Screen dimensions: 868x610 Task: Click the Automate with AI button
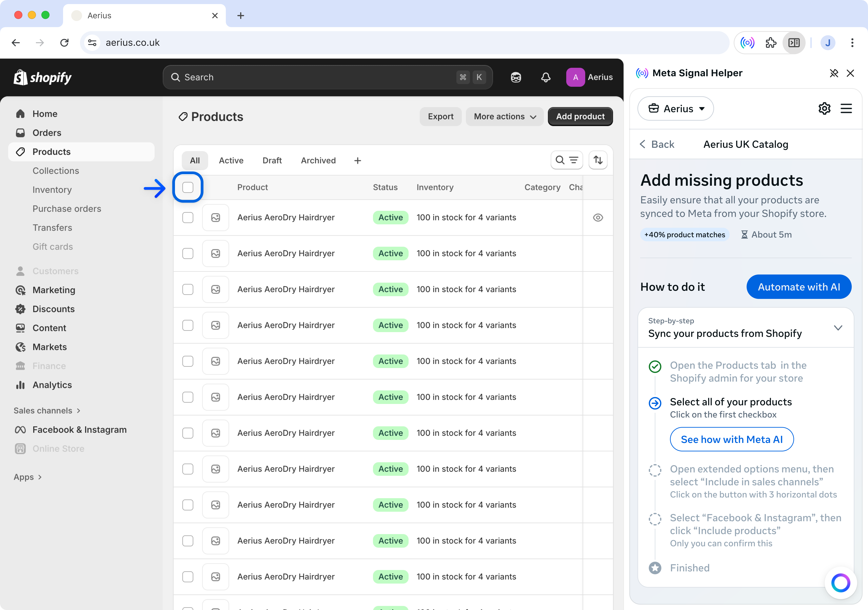point(799,287)
